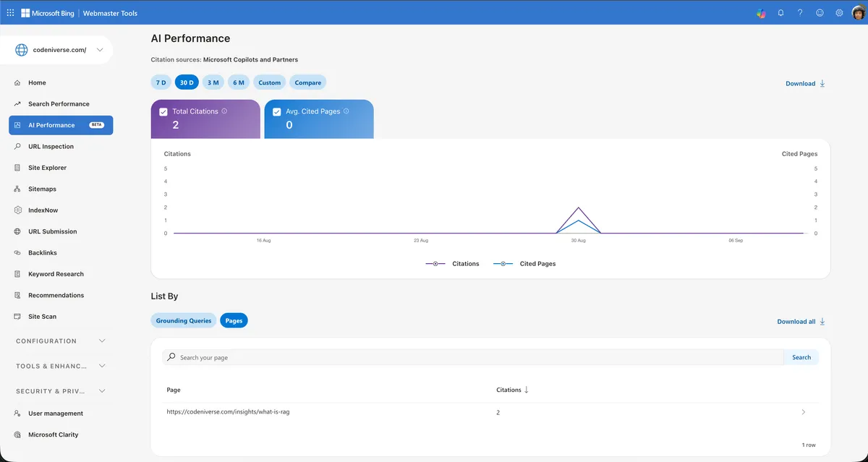Click the Search your page input field
868x462 pixels.
474,357
